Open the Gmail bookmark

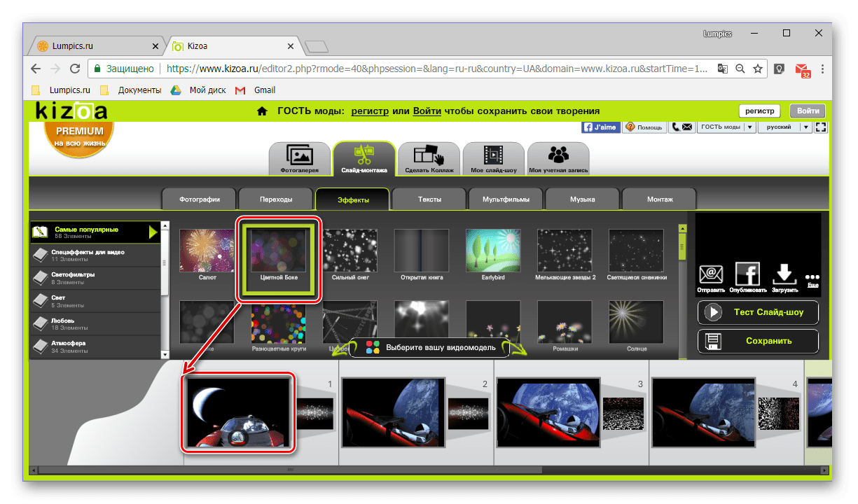coord(256,90)
